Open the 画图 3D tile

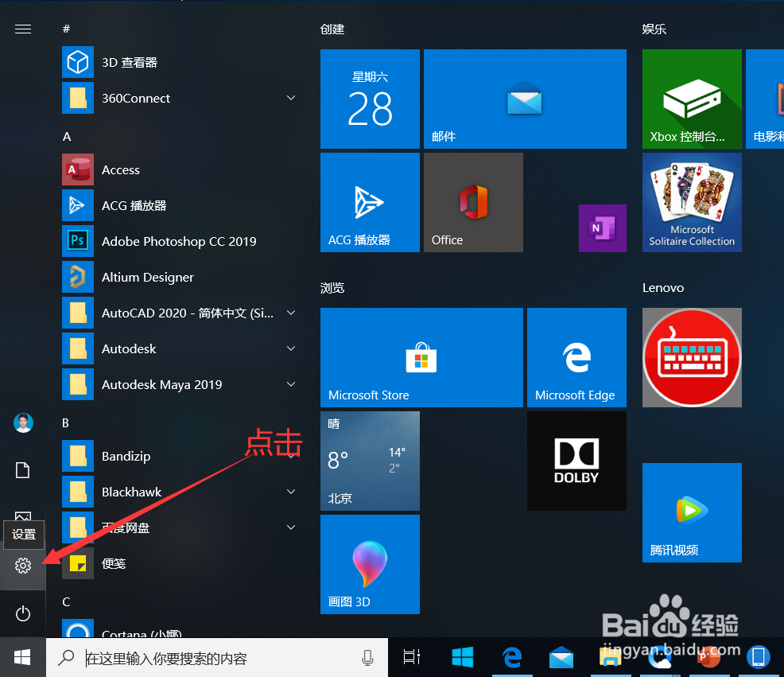[x=370, y=564]
